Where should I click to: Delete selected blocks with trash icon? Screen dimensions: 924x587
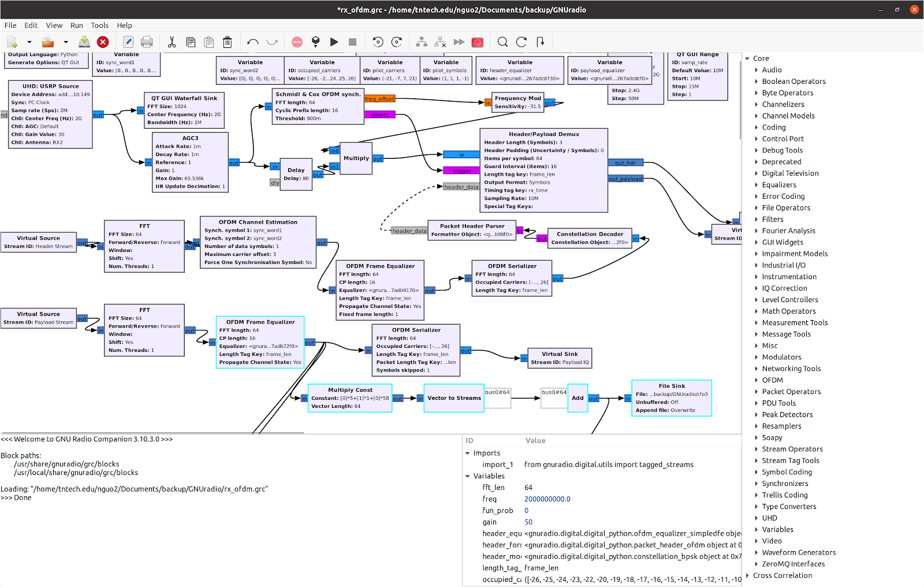point(228,42)
